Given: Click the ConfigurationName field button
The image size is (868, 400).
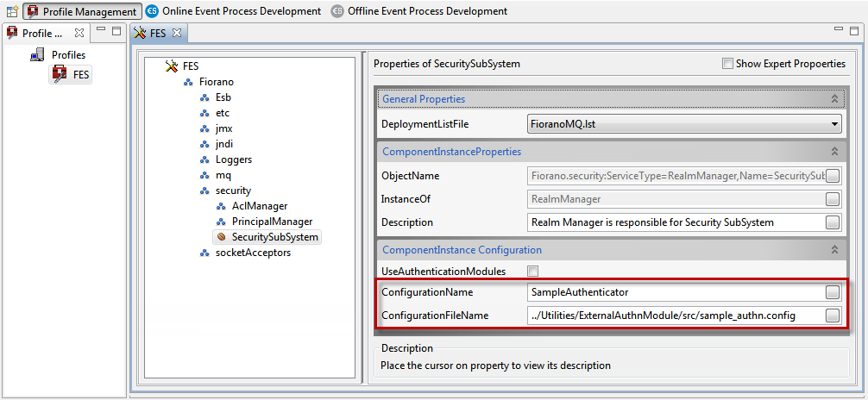Looking at the screenshot, I should pyautogui.click(x=833, y=292).
